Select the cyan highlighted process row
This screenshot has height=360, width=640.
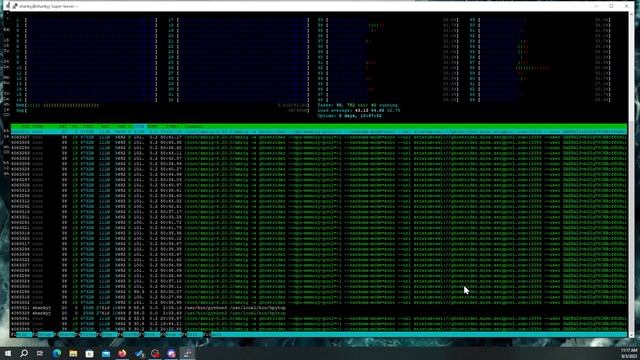[x=319, y=132]
